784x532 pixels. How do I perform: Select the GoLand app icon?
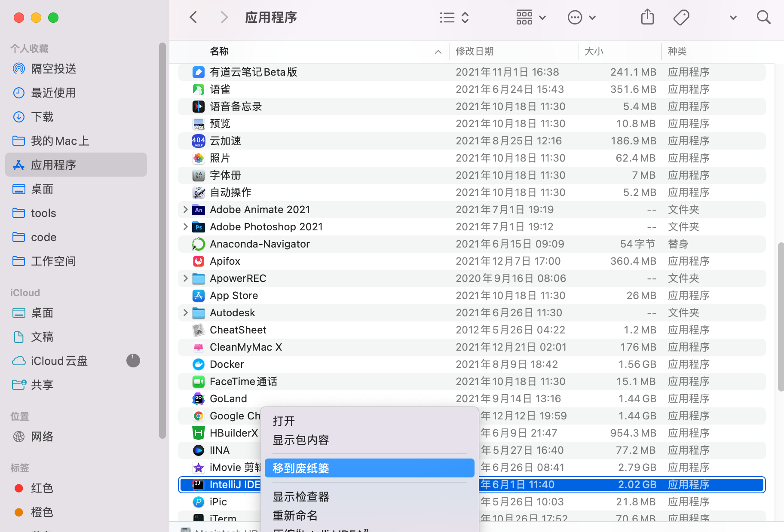[x=198, y=398]
